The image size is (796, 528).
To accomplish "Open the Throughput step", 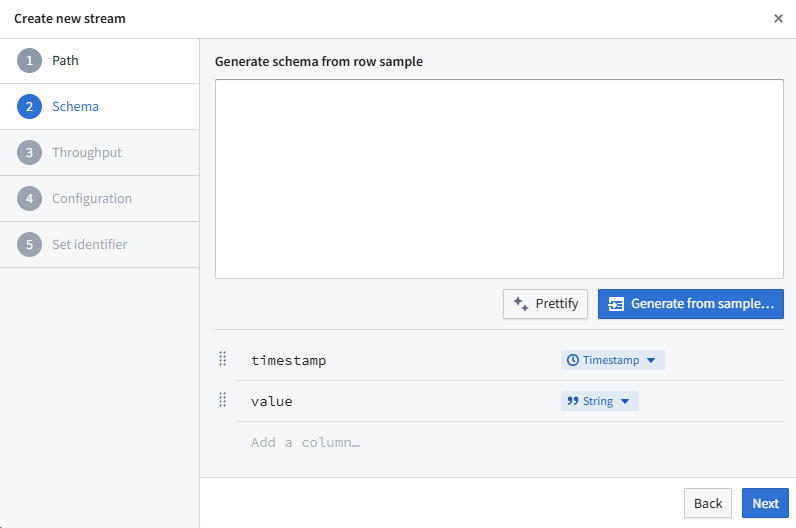I will 87,153.
